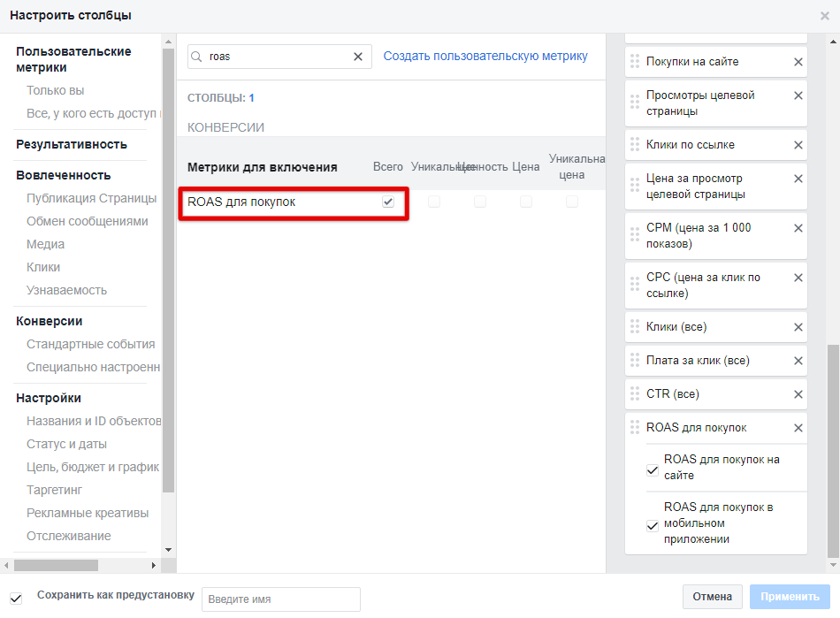
Task: Click the preset name 'Введите имя' field
Action: pyautogui.click(x=281, y=599)
